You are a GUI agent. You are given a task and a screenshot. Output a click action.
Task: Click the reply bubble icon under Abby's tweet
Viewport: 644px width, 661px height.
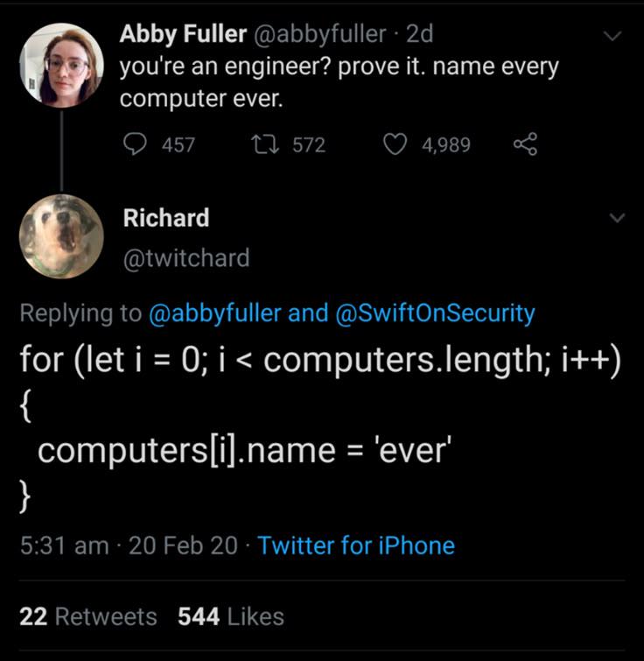click(x=133, y=144)
